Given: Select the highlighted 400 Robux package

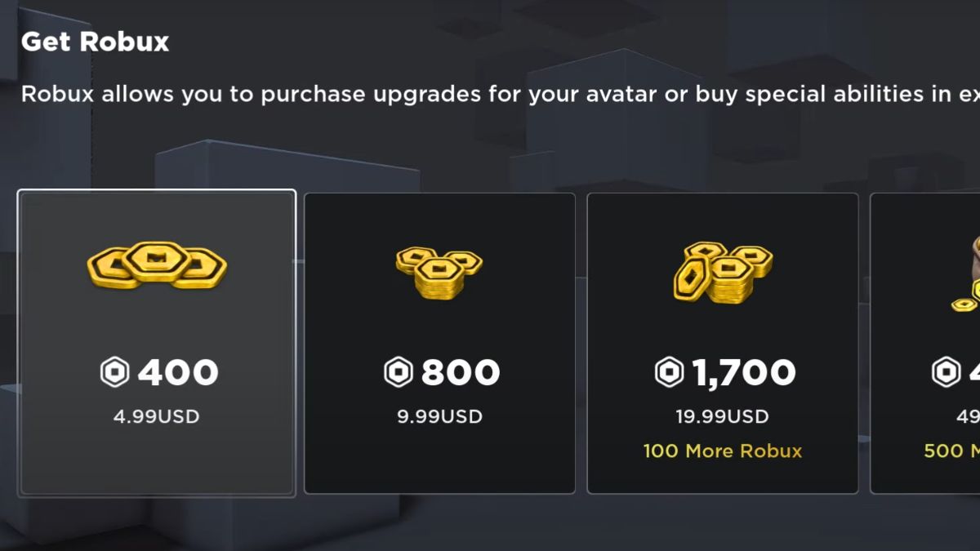Looking at the screenshot, I should pyautogui.click(x=157, y=343).
